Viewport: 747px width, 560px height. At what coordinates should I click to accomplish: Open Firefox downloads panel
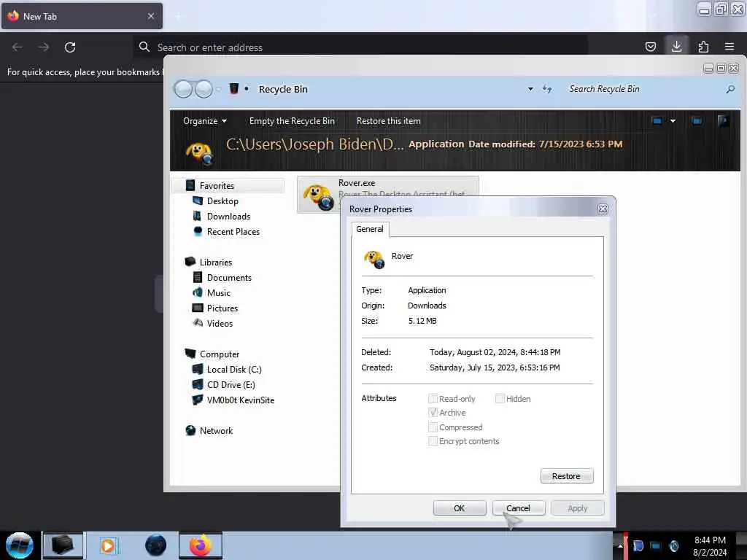pos(676,46)
